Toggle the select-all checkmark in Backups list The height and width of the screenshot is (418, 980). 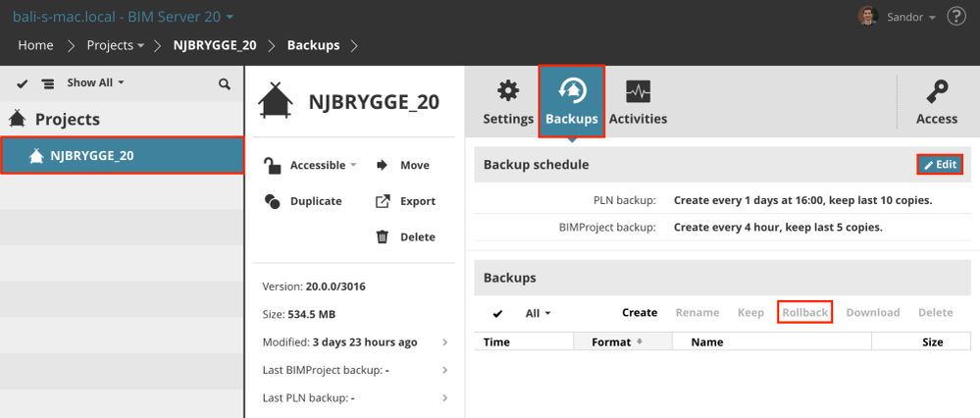point(497,314)
